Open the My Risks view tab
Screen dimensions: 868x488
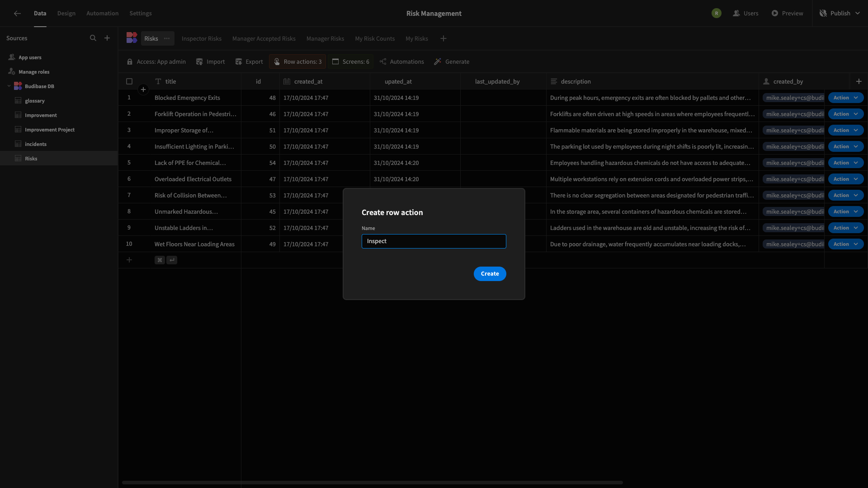coord(417,39)
